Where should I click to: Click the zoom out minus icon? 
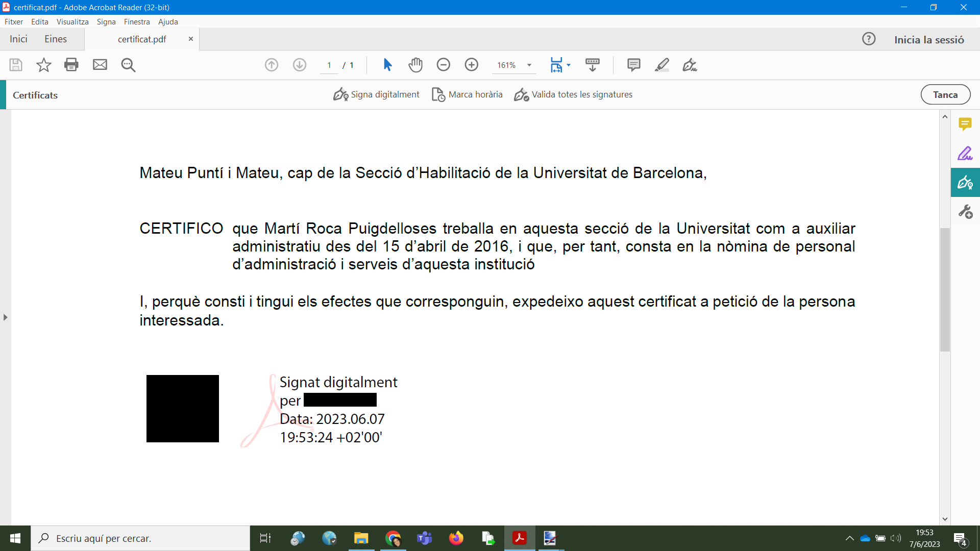[444, 65]
